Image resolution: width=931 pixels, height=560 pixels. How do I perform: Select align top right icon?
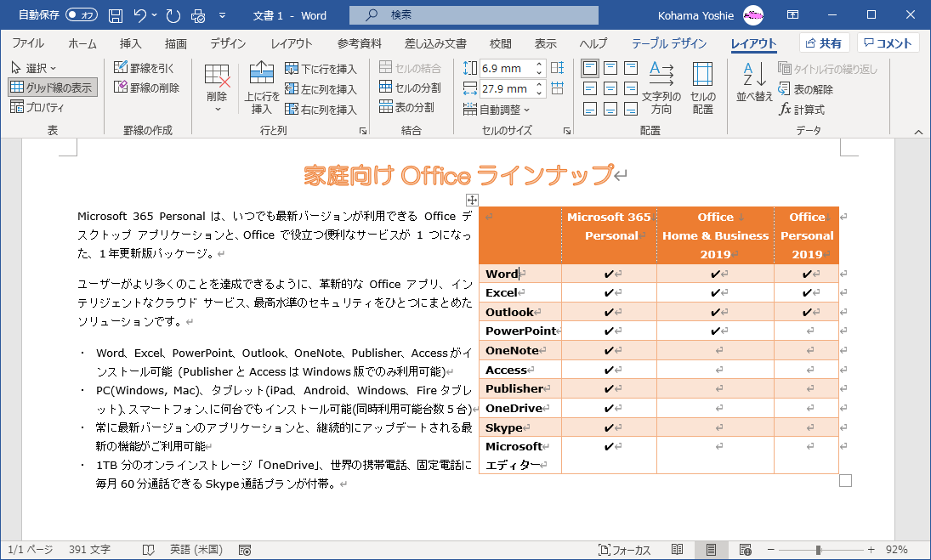pos(631,68)
